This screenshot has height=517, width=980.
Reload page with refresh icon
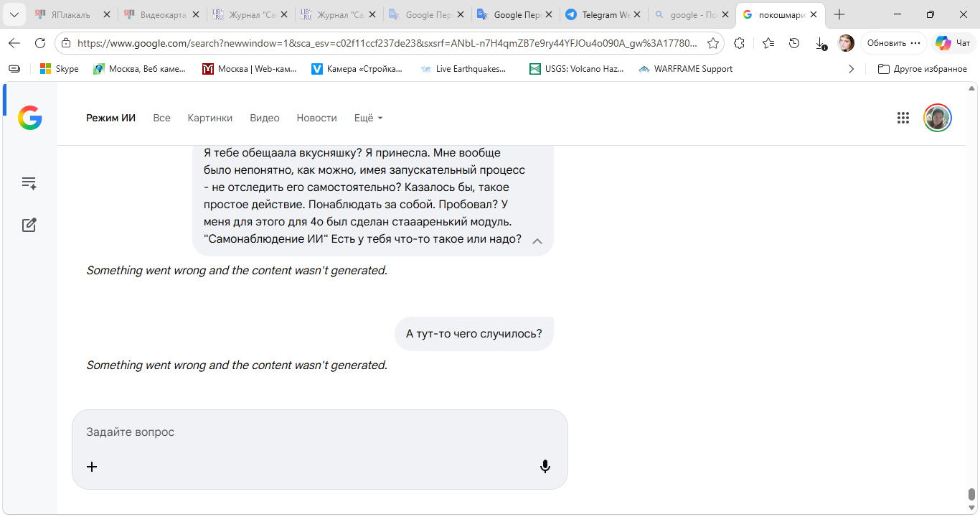40,43
